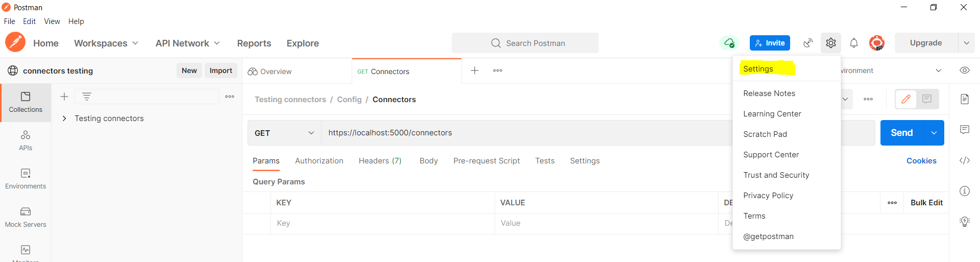Screen dimensions: 980x262
Task: Open Monitors in the sidebar
Action: point(26,252)
